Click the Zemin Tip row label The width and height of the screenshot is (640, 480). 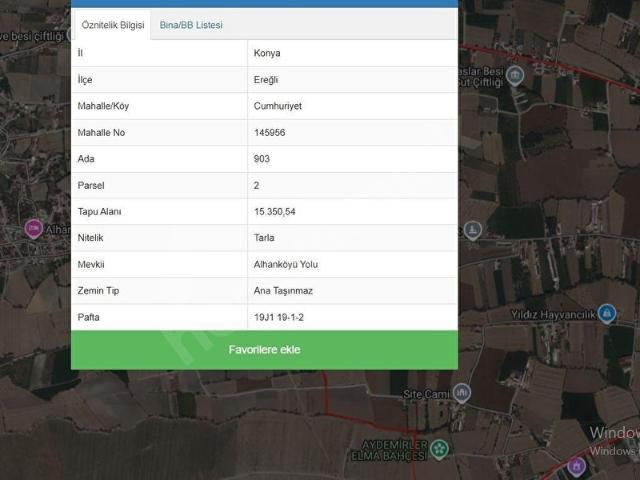coord(98,291)
